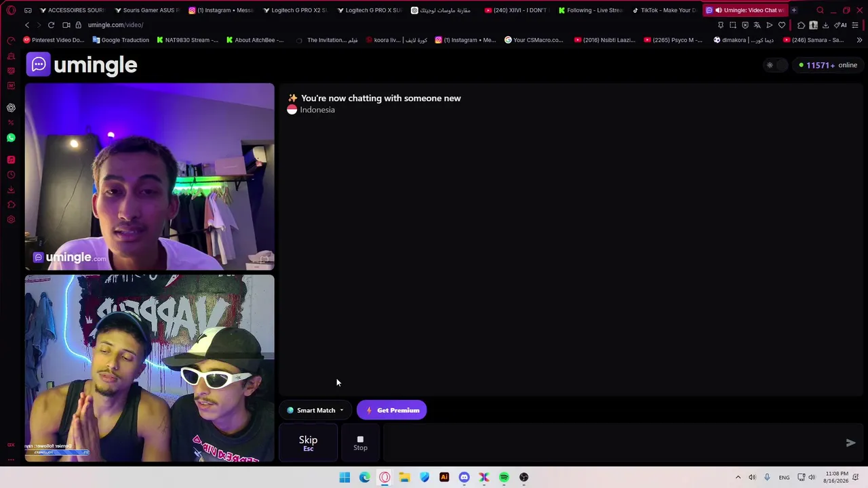The image size is (868, 488).
Task: Open Microsoft Edge from the taskbar
Action: pyautogui.click(x=365, y=477)
